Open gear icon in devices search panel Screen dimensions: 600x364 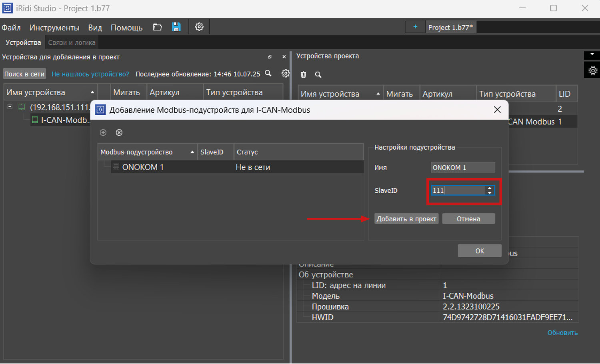(285, 74)
